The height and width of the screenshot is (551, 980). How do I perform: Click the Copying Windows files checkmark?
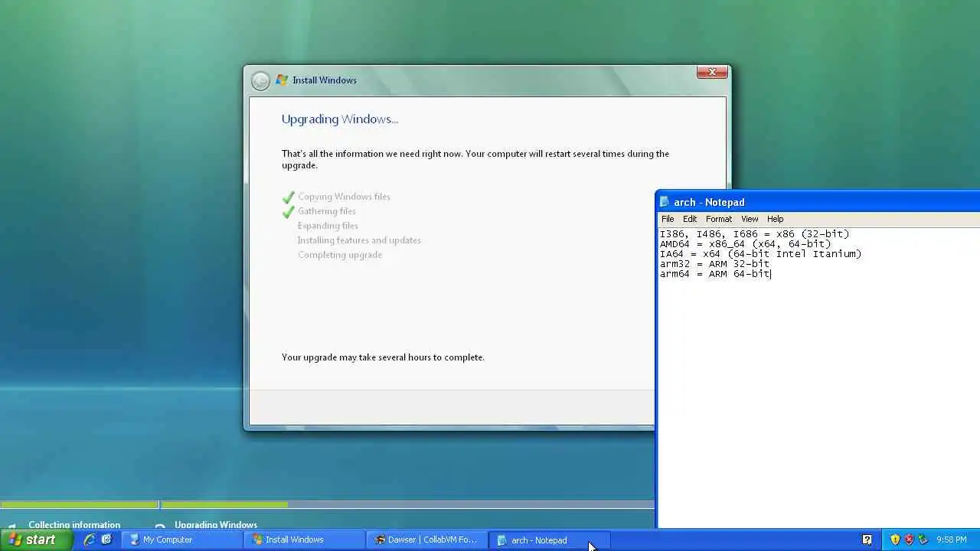pyautogui.click(x=288, y=197)
